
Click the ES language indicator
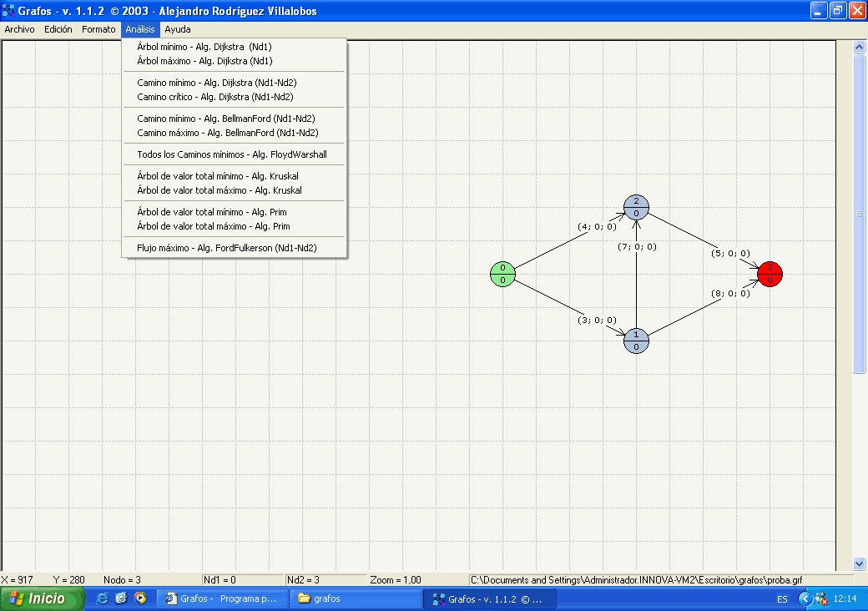click(x=782, y=599)
